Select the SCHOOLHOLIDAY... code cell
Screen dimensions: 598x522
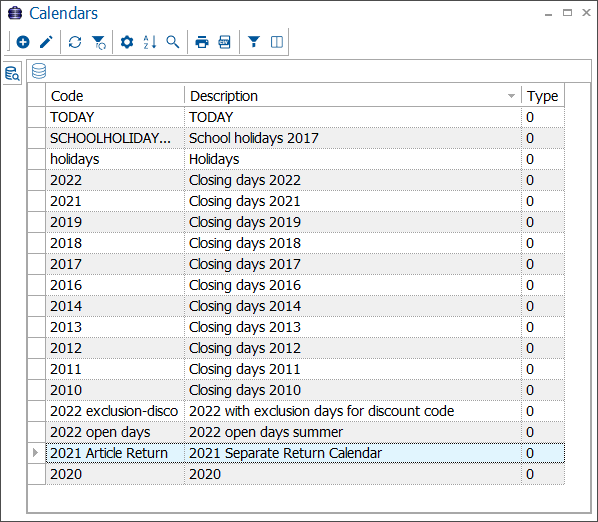coord(115,138)
